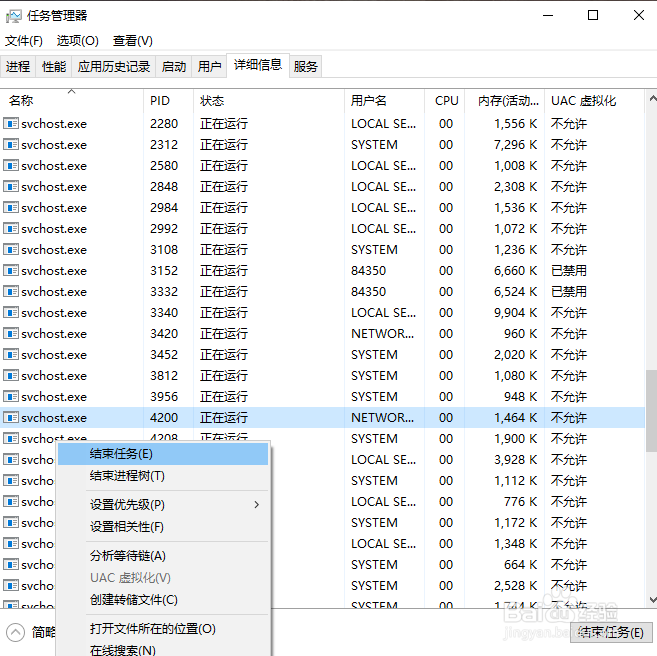This screenshot has width=657, height=656.
Task: Select memory value 9,904 K
Action: [x=515, y=313]
